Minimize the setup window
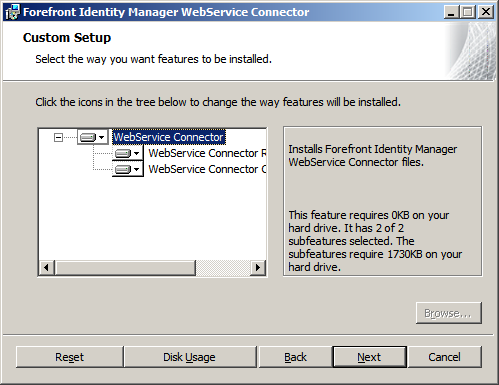The height and width of the screenshot is (385, 499). (x=452, y=12)
